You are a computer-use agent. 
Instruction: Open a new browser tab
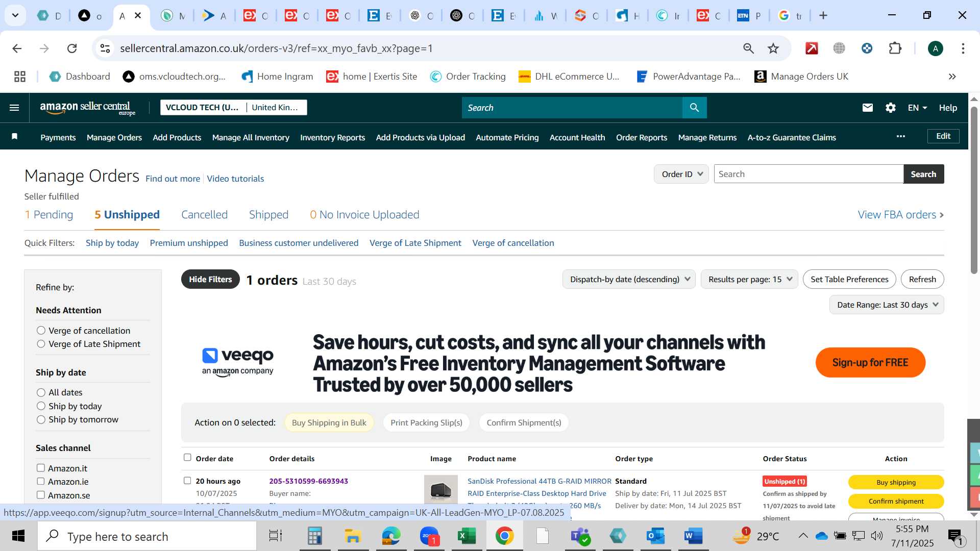point(823,15)
